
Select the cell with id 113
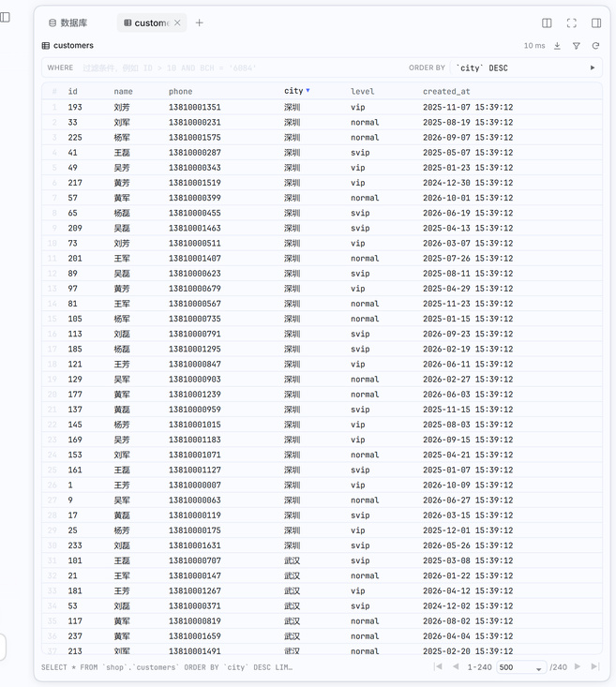[75, 334]
